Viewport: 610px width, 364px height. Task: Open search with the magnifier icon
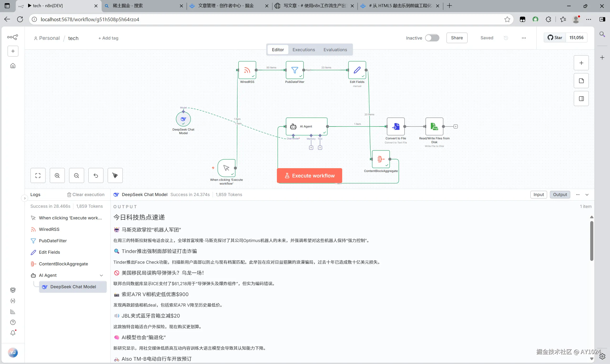[602, 34]
